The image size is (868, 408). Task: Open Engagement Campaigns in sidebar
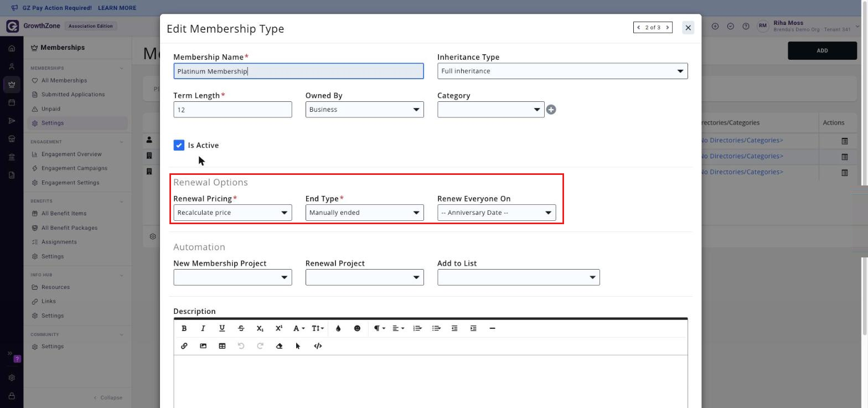[74, 168]
